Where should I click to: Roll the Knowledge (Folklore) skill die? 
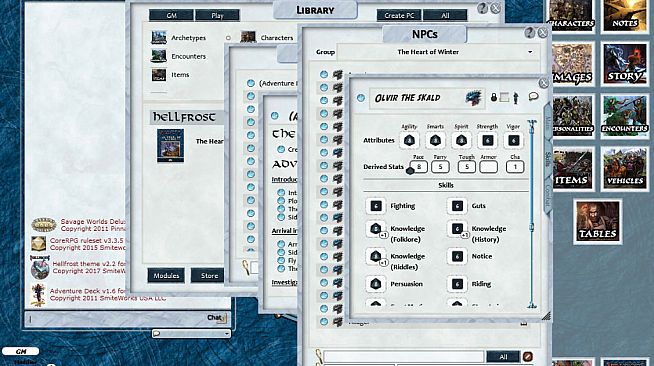click(376, 229)
